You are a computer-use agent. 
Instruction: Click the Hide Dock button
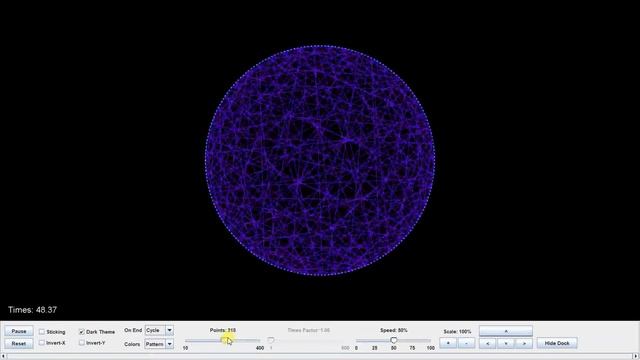[557, 343]
